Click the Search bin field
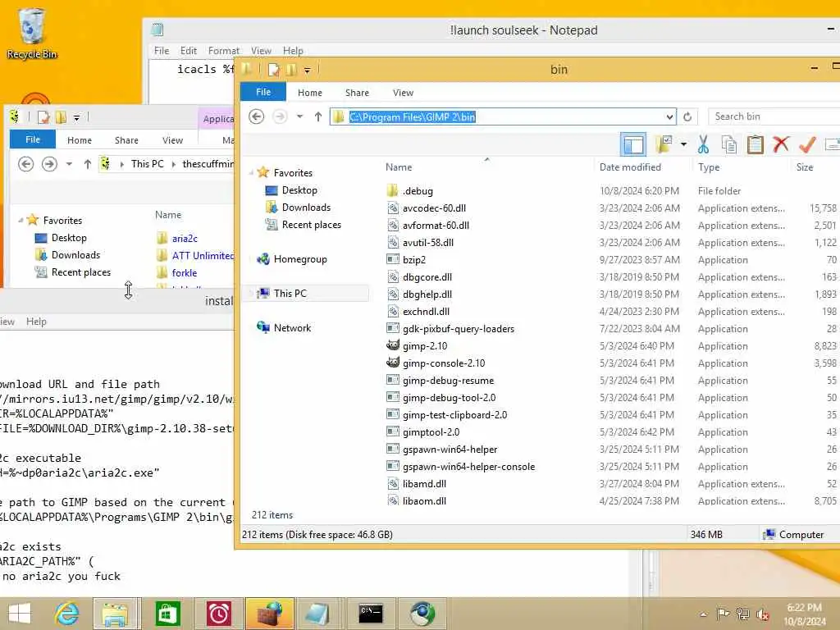 (774, 116)
